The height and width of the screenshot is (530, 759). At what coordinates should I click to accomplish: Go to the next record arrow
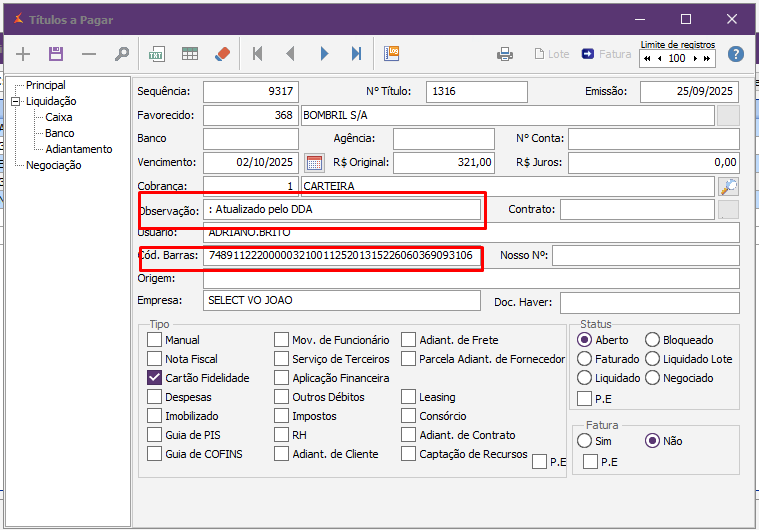pyautogui.click(x=324, y=54)
